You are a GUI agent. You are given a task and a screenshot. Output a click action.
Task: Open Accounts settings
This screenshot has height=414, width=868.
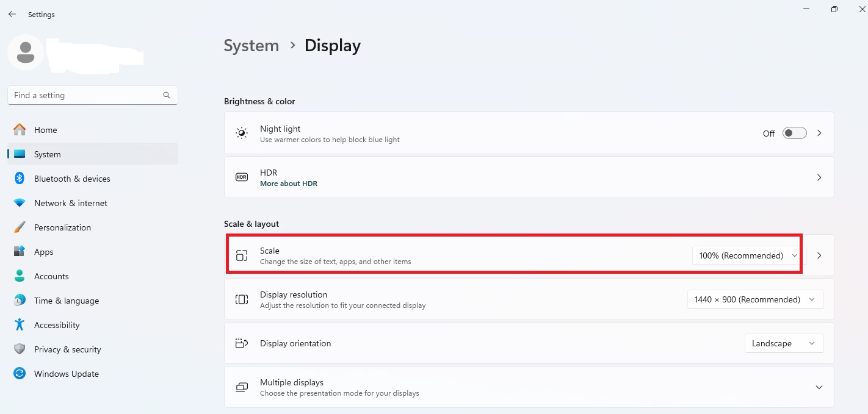point(93,276)
